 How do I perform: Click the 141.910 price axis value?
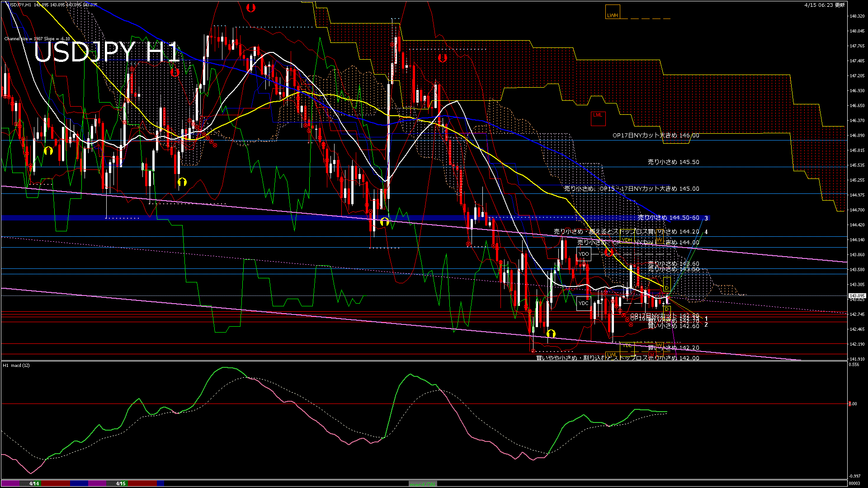857,359
